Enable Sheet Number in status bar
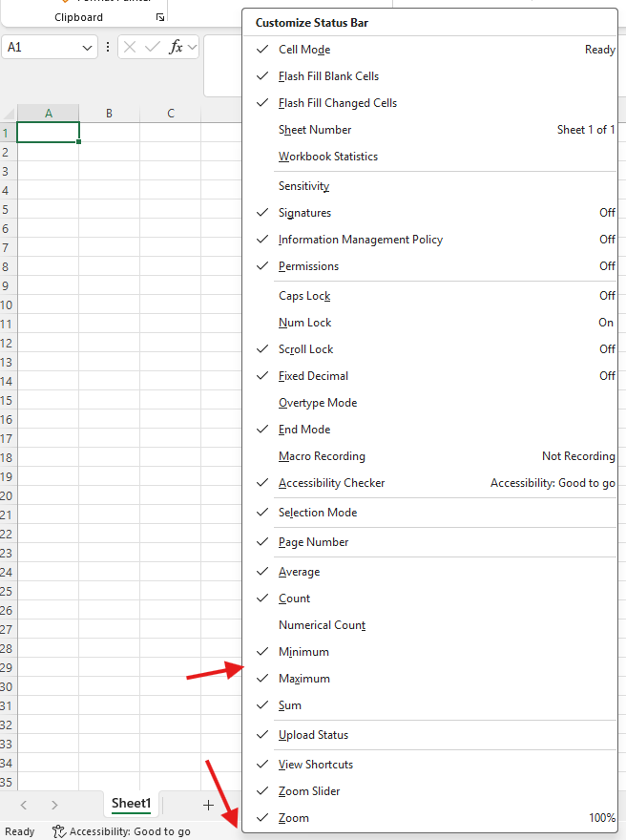Image resolution: width=626 pixels, height=840 pixels. point(429,130)
